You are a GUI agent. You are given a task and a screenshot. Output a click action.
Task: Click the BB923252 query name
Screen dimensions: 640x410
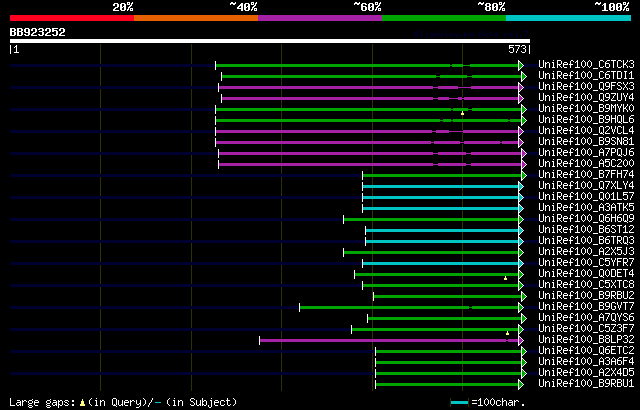pos(38,33)
